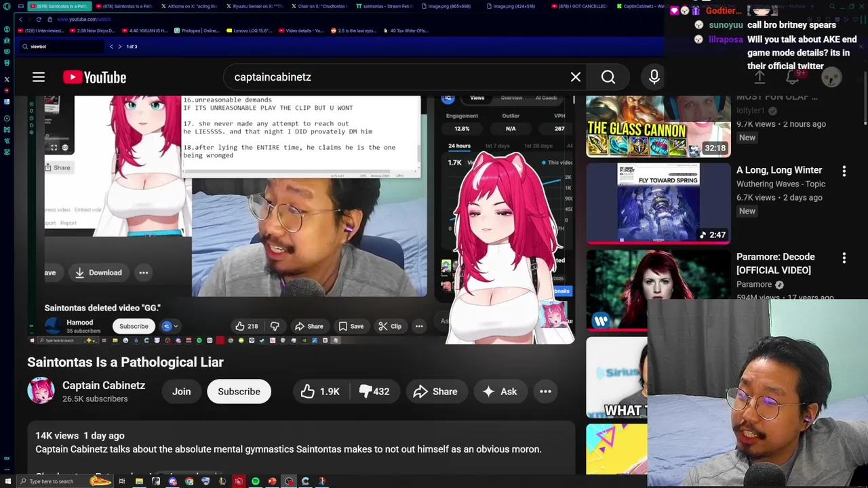Open A Long, Long Winter video
The image size is (868, 488).
coord(779,170)
